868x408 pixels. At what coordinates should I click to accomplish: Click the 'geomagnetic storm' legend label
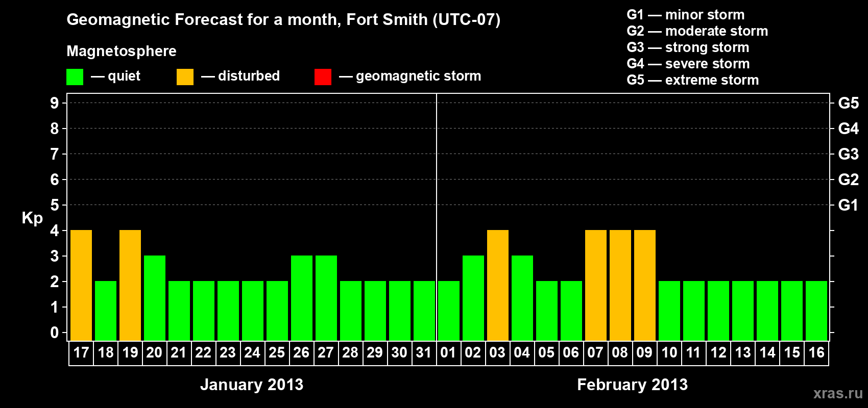(419, 76)
